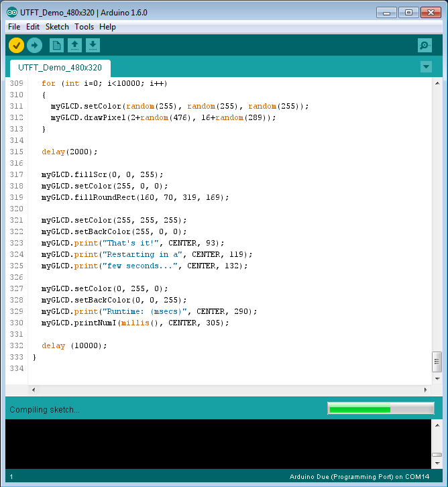
Task: Maximize the Arduino window
Action: click(408, 13)
